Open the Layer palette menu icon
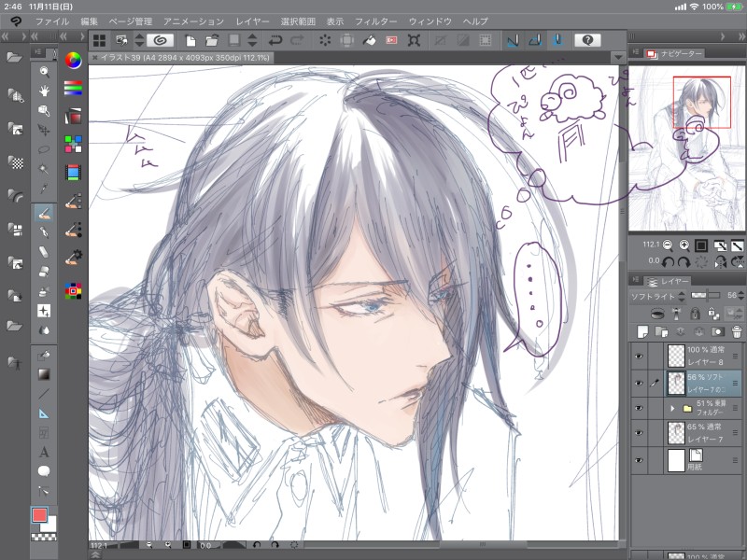Image resolution: width=747 pixels, height=560 pixels. coord(635,281)
